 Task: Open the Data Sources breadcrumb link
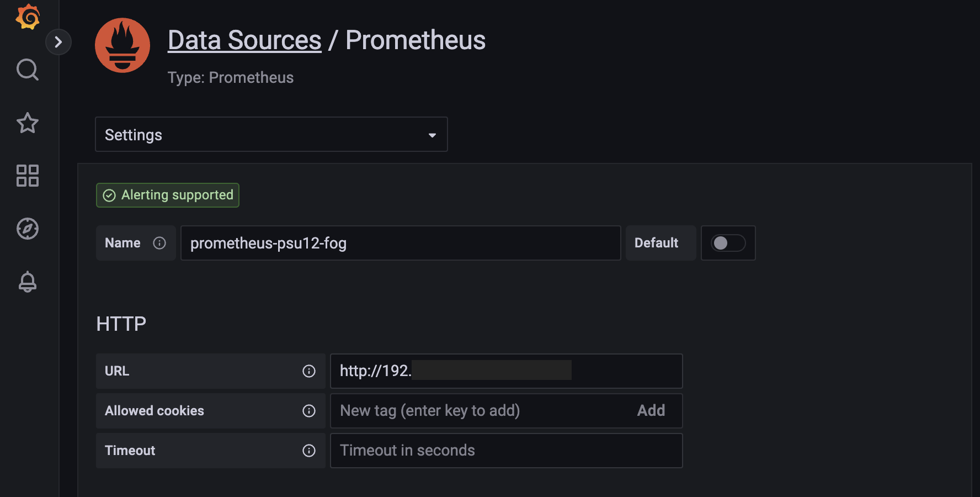(x=244, y=39)
